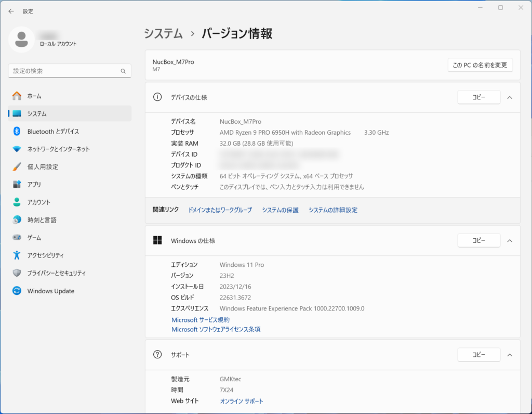The image size is (532, 414).
Task: Collapse the デバイスの仕様 section chevron
Action: [510, 97]
